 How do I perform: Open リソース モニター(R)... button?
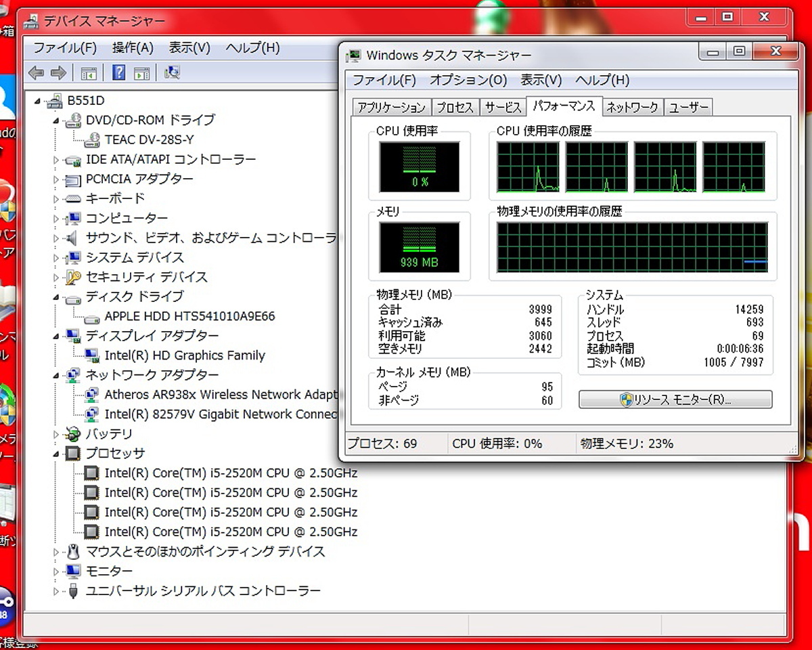tap(675, 399)
